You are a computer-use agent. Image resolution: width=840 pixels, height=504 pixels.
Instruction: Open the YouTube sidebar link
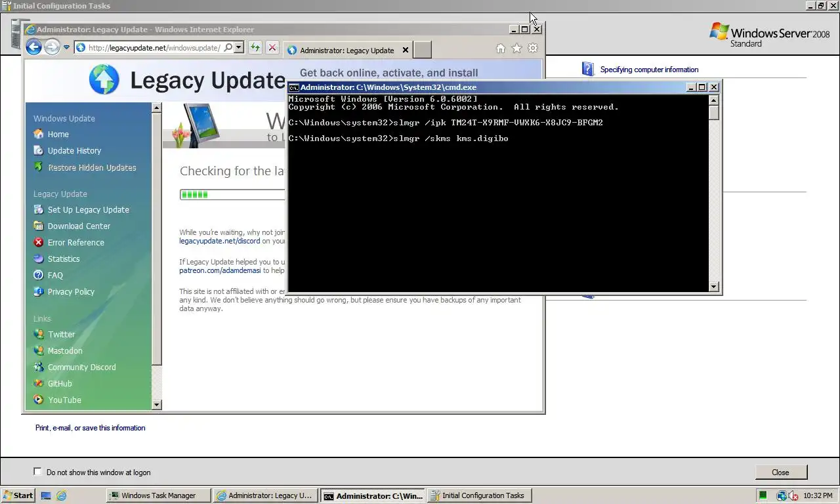tap(64, 400)
